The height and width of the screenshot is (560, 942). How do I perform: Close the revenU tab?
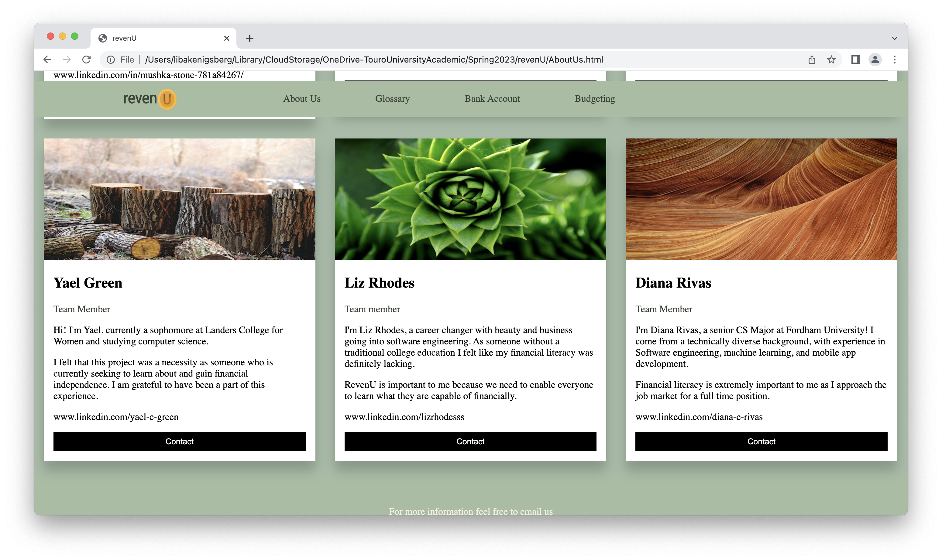pos(226,38)
